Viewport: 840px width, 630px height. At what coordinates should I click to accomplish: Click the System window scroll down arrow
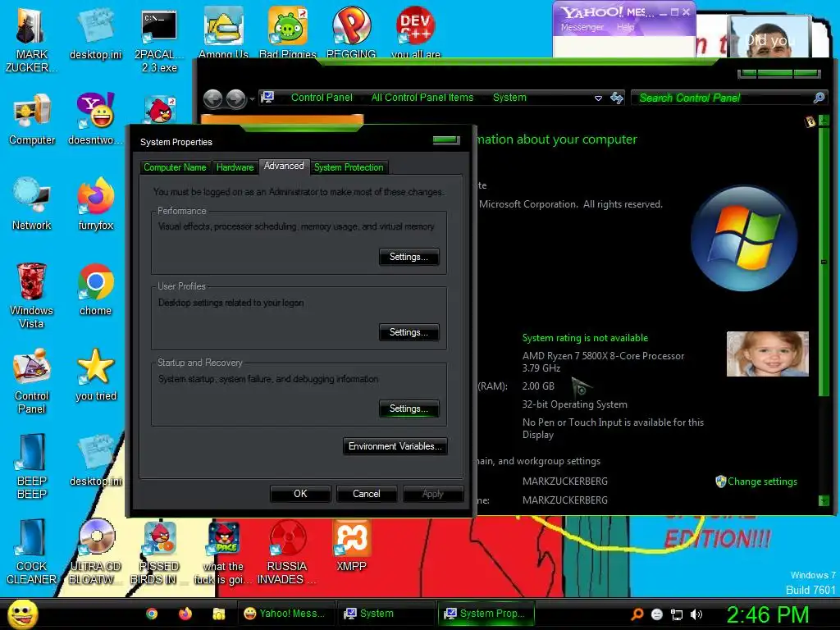click(x=824, y=501)
